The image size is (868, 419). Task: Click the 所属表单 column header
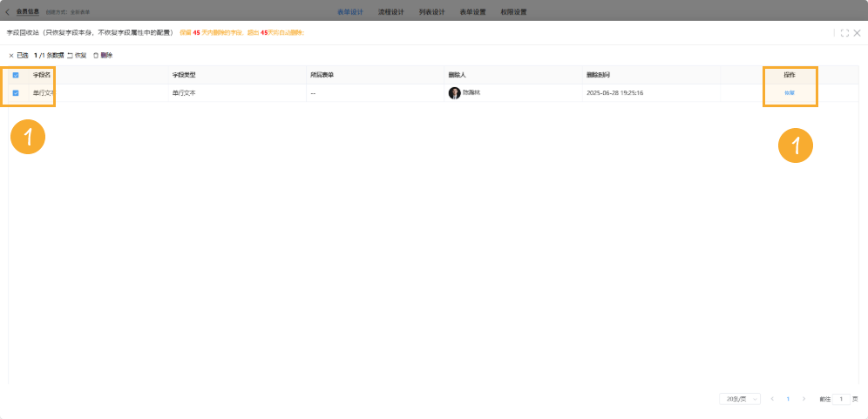point(322,75)
